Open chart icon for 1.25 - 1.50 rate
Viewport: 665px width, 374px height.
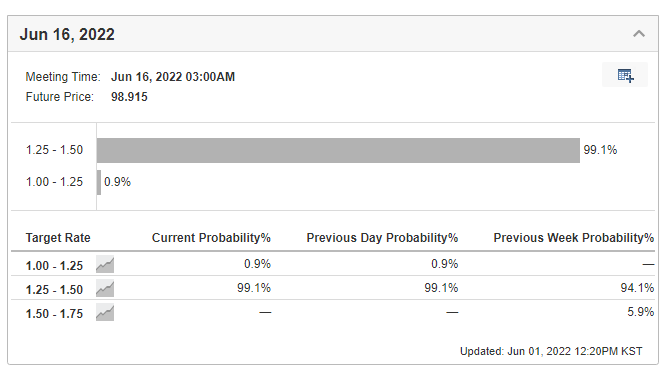coord(105,289)
